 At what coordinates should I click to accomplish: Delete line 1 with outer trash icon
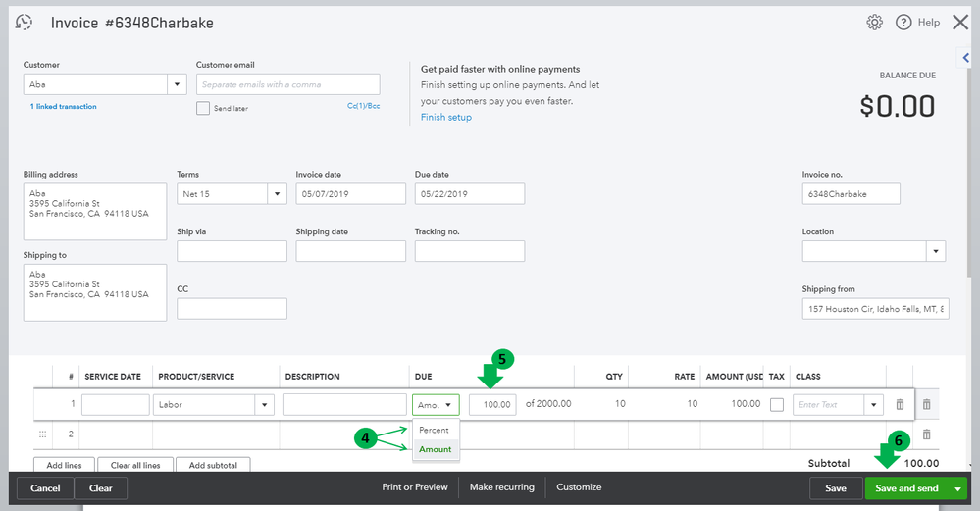[x=927, y=405]
